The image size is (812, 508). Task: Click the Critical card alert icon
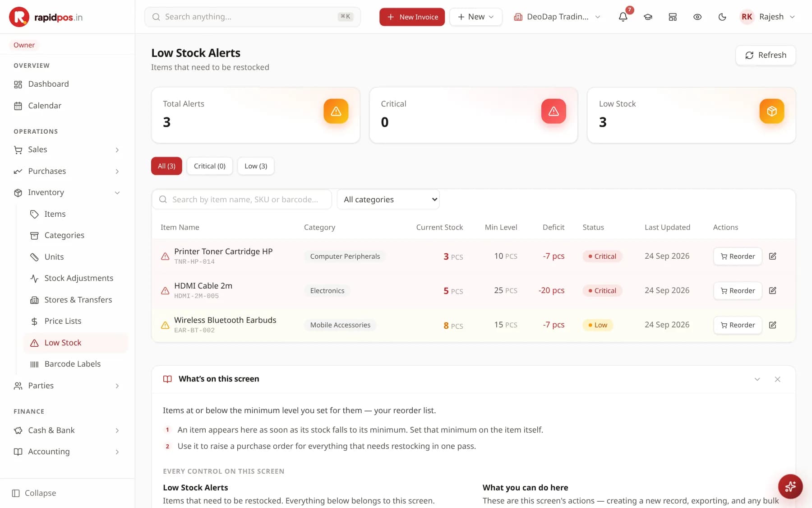pos(554,111)
